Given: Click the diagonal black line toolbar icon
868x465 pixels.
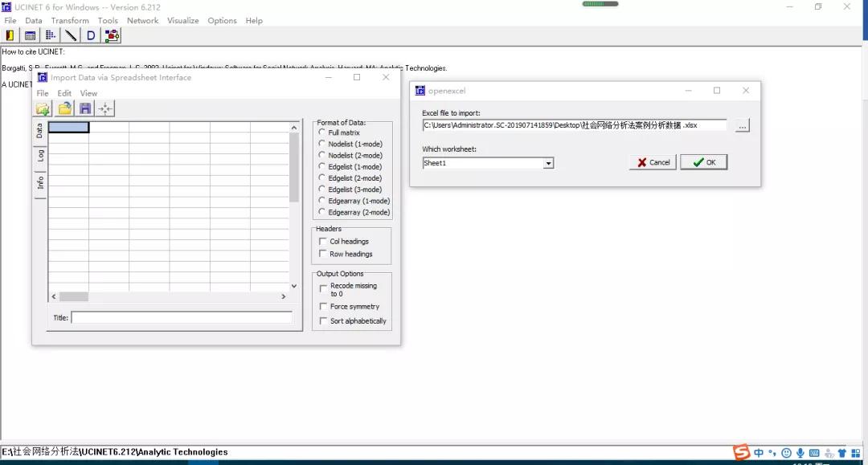Looking at the screenshot, I should (71, 35).
